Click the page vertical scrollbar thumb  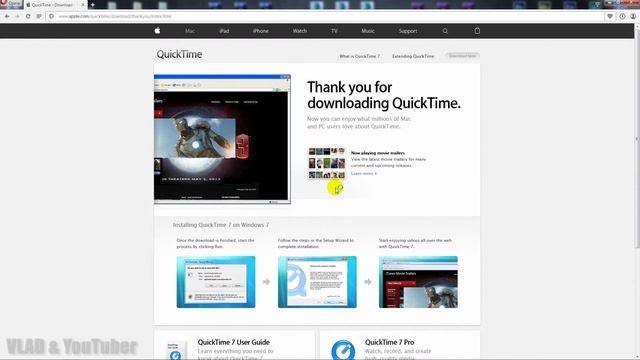pos(637,139)
